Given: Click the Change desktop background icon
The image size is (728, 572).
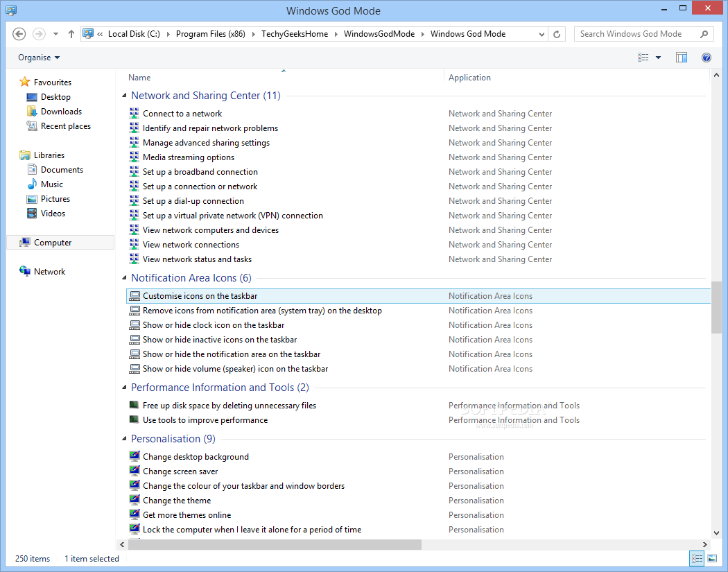Looking at the screenshot, I should pos(135,456).
